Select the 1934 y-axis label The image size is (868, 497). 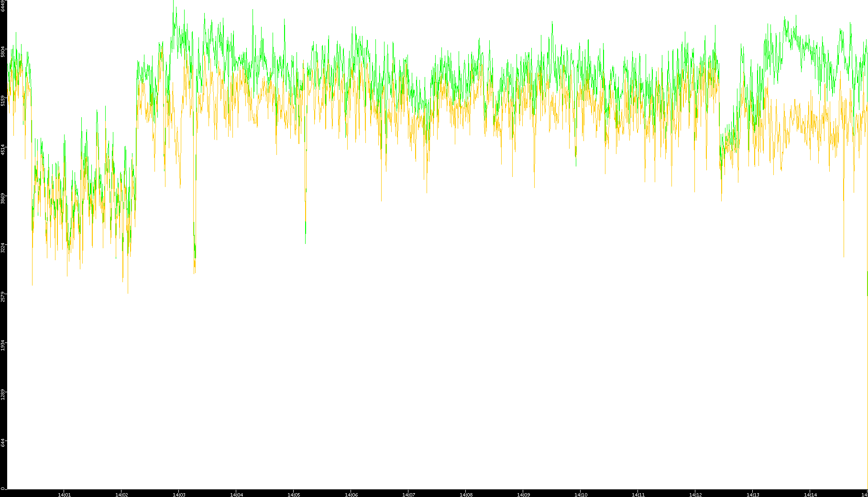click(3, 345)
